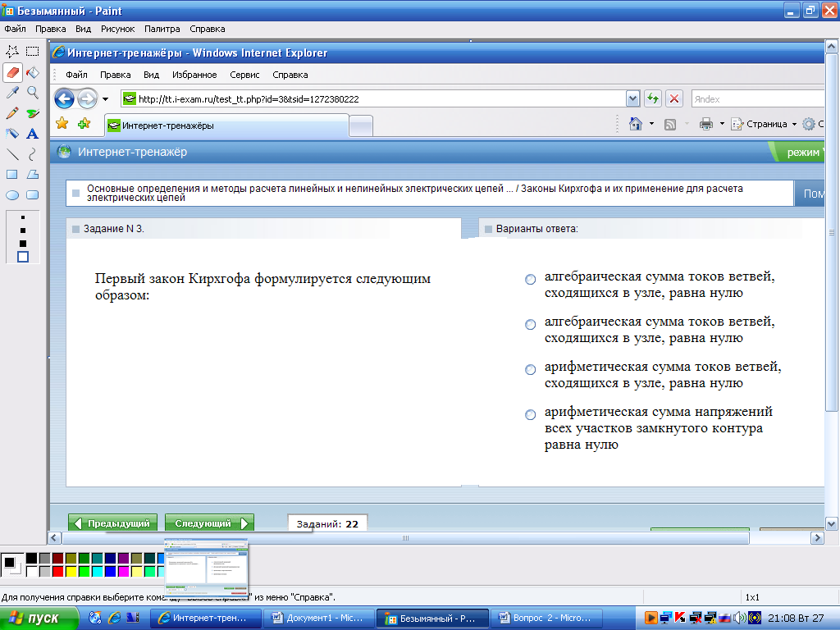This screenshot has width=840, height=630.
Task: Select the largest eraser size option
Action: point(22,257)
